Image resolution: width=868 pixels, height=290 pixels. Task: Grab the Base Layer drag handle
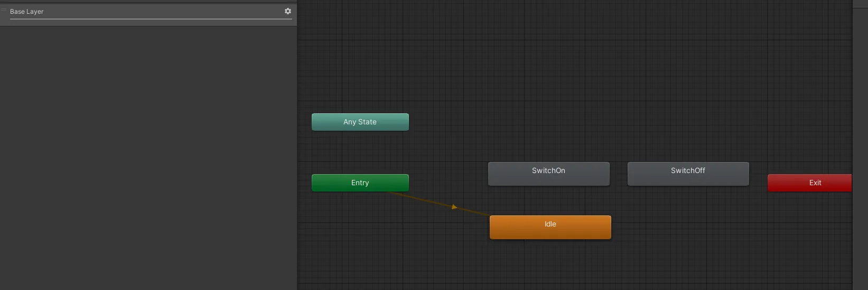click(x=4, y=10)
